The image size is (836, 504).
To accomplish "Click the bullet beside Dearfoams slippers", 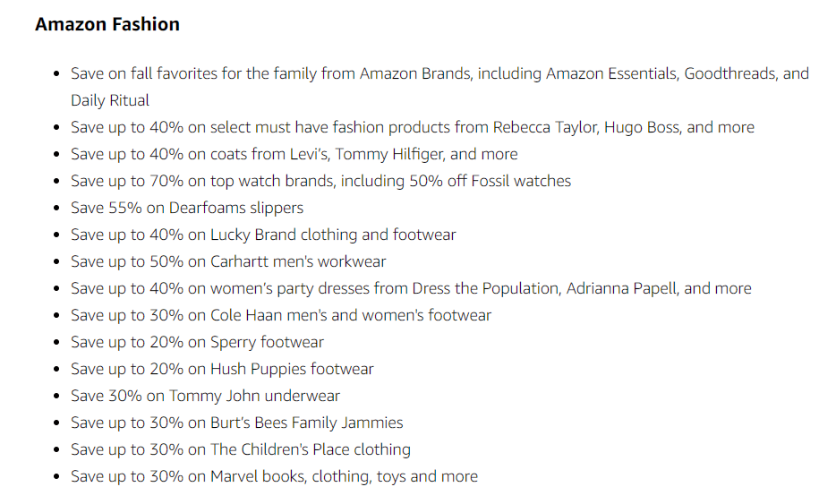I will (x=57, y=208).
